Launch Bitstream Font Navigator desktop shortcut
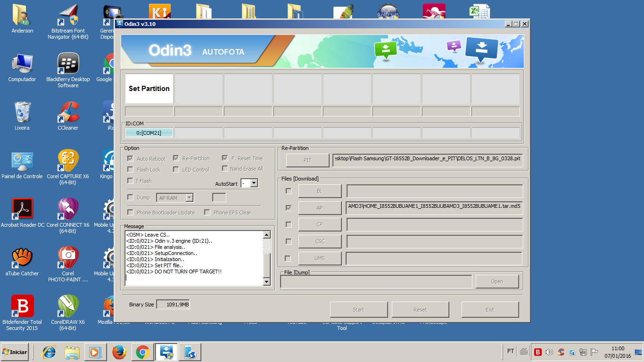Viewport: 644px width, 362px height. click(x=68, y=22)
